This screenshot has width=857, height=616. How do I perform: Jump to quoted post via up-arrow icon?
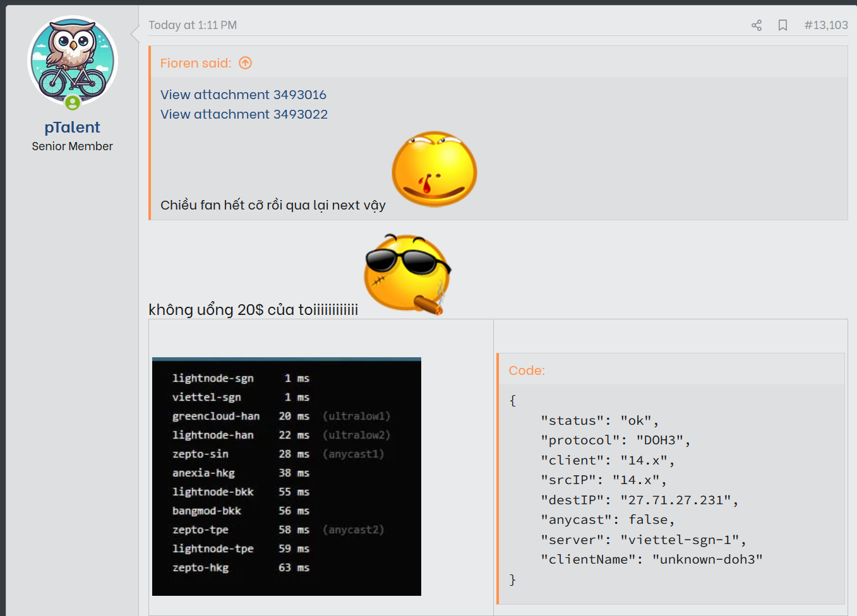pos(245,63)
